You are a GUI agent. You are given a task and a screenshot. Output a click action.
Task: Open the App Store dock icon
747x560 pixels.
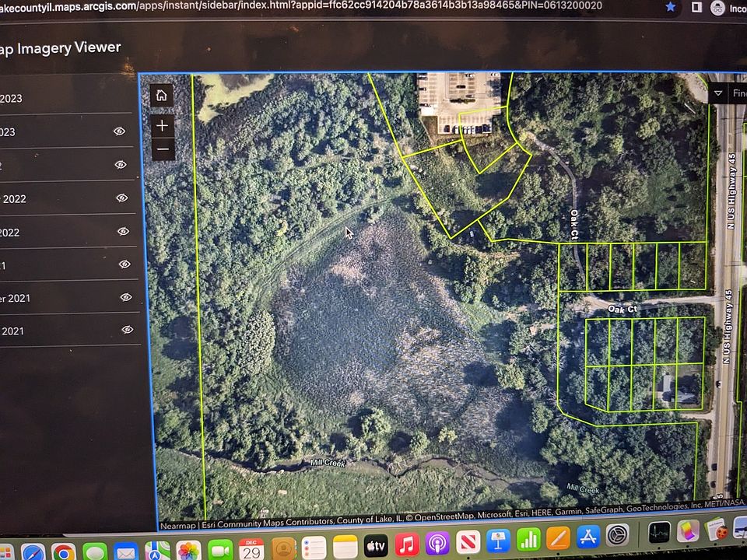(588, 537)
